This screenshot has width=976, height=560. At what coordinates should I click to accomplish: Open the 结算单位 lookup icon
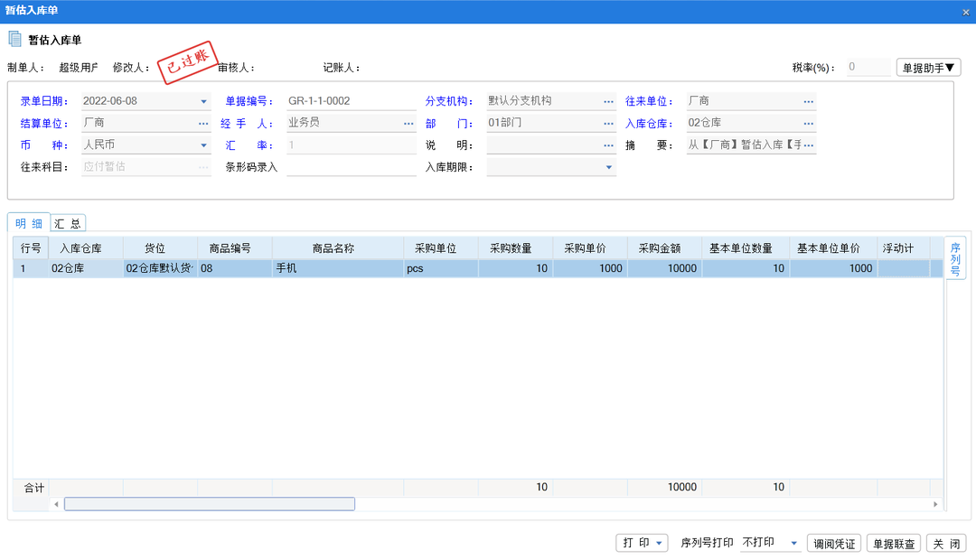pos(203,122)
